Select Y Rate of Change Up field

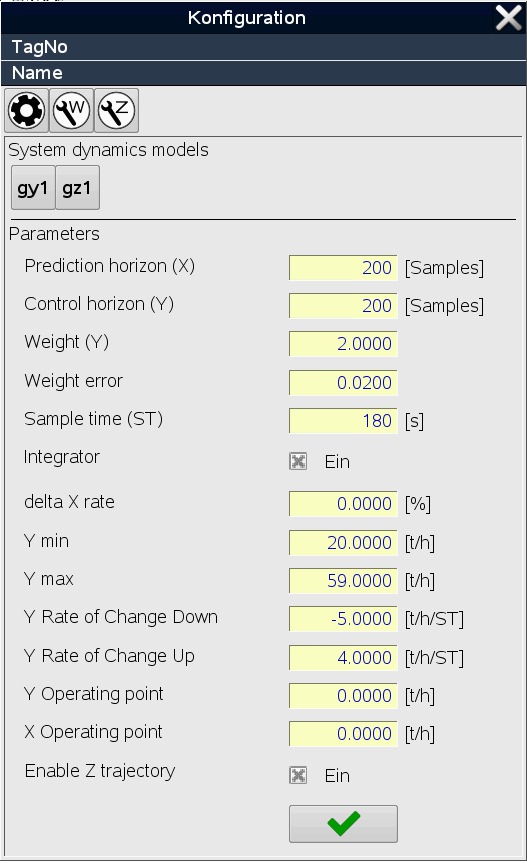pyautogui.click(x=343, y=658)
